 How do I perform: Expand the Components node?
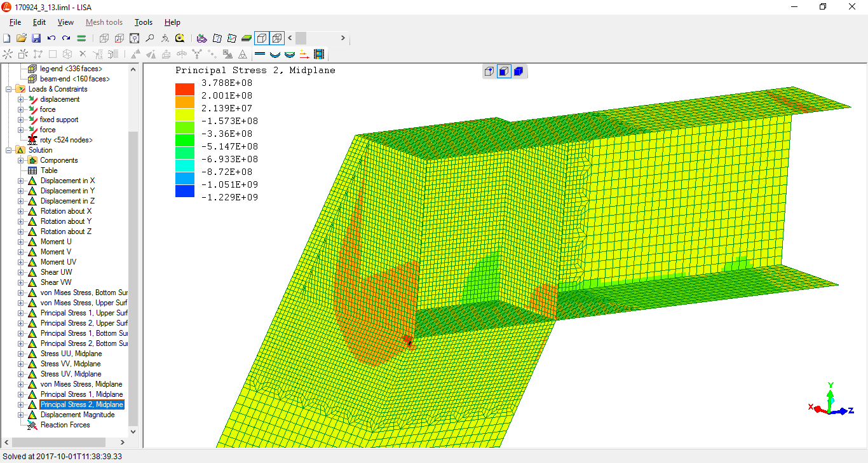click(x=21, y=160)
